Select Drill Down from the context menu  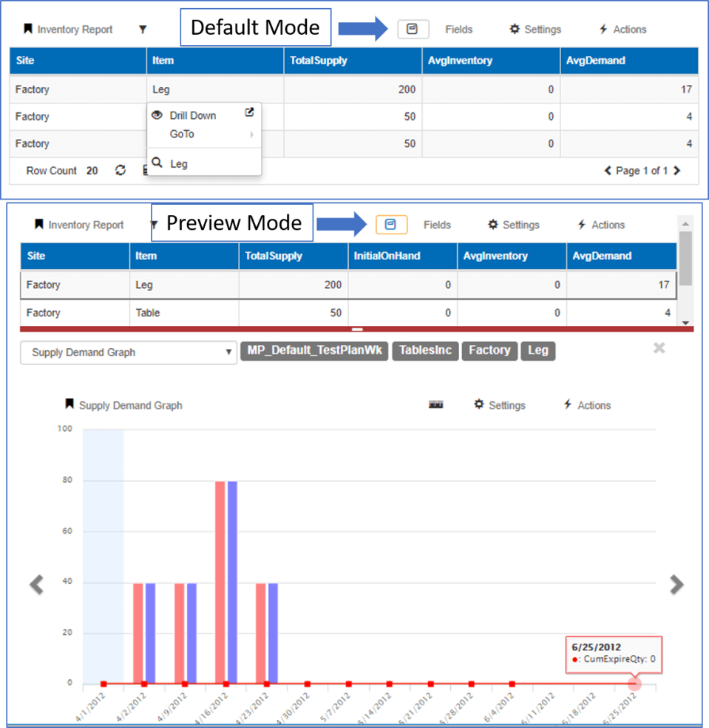[x=192, y=115]
